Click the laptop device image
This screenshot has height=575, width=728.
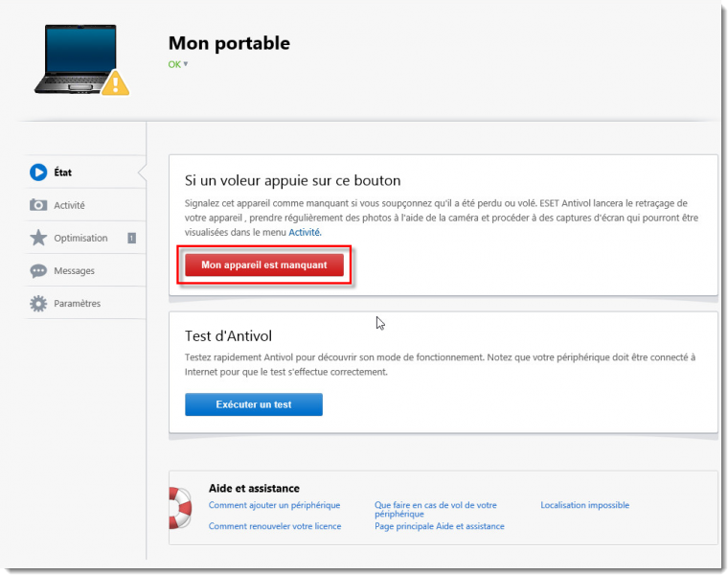(x=77, y=59)
